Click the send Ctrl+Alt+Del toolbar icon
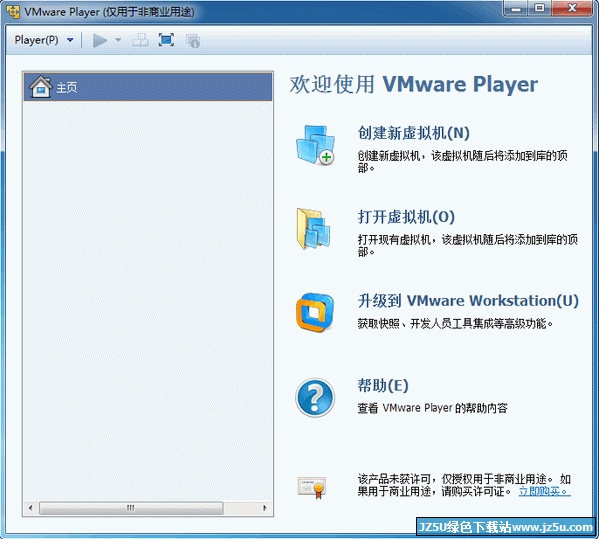 tap(140, 40)
